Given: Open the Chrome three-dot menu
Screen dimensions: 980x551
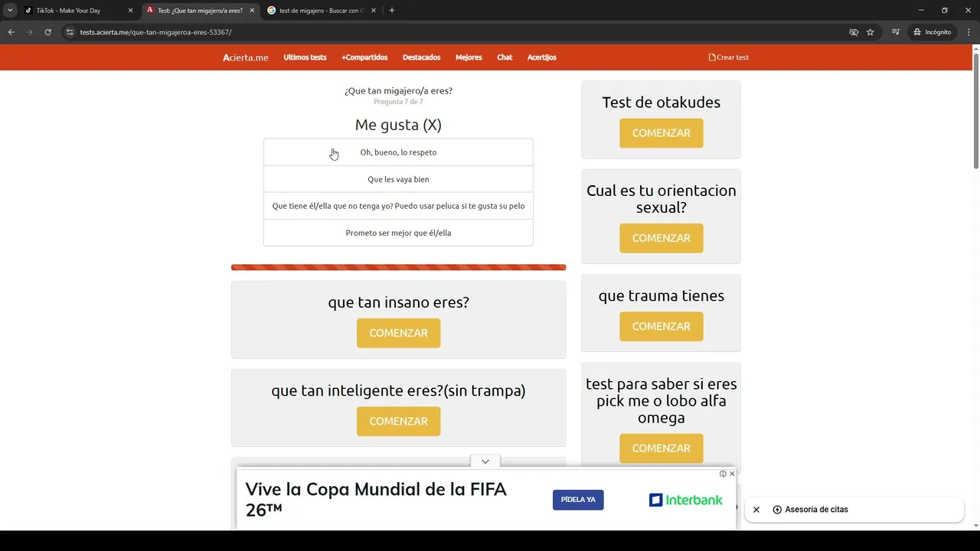Looking at the screenshot, I should tap(969, 32).
